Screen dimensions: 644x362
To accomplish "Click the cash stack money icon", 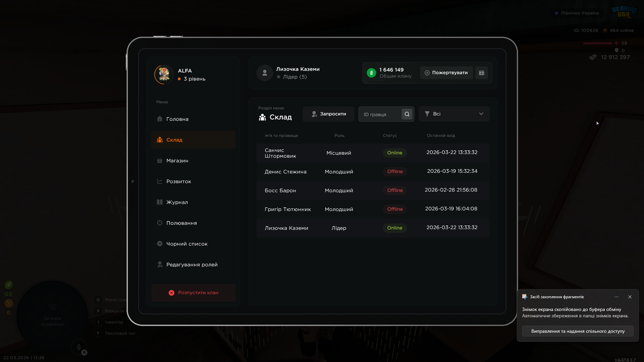I will pos(593,57).
